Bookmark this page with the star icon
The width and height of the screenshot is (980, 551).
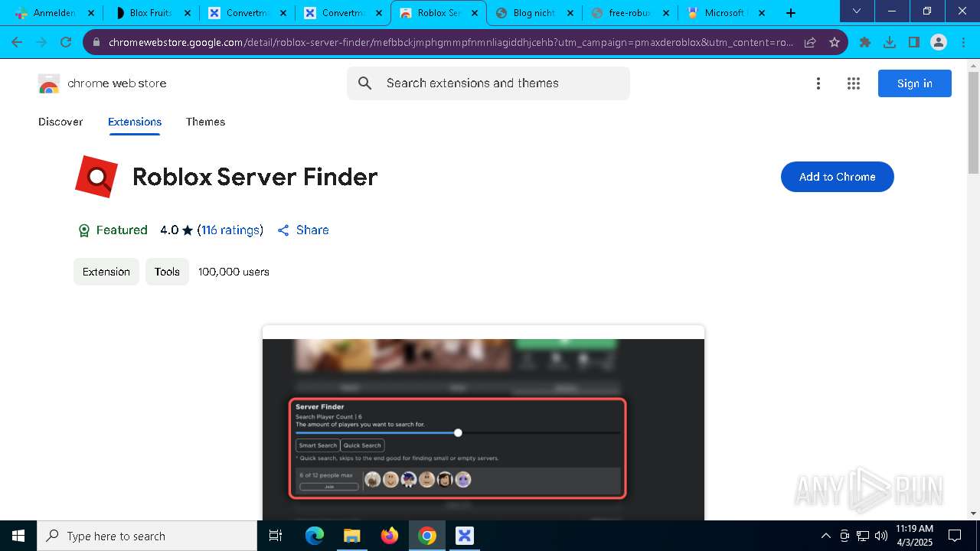pos(835,42)
